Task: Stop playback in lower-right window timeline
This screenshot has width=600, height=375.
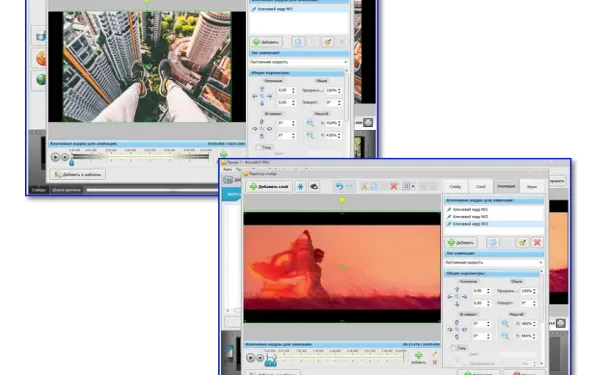Action: (x=260, y=358)
